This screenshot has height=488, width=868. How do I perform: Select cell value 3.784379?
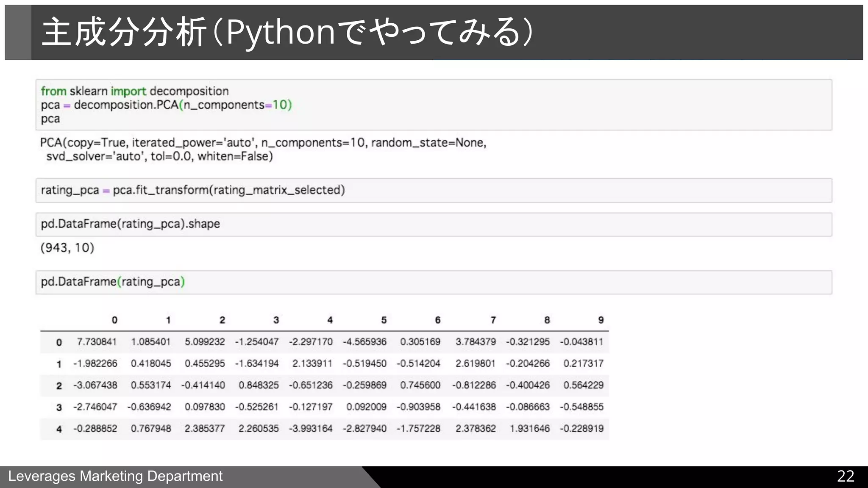coord(476,342)
